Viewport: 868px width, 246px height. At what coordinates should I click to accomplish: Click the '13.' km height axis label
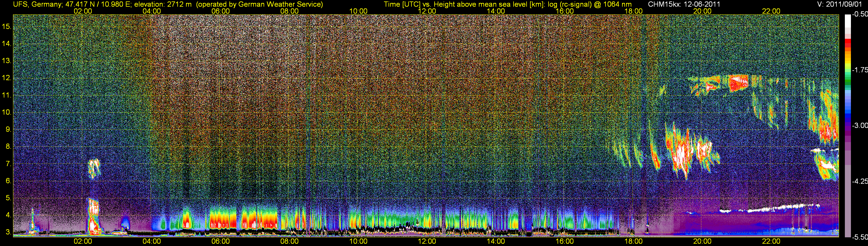6,61
